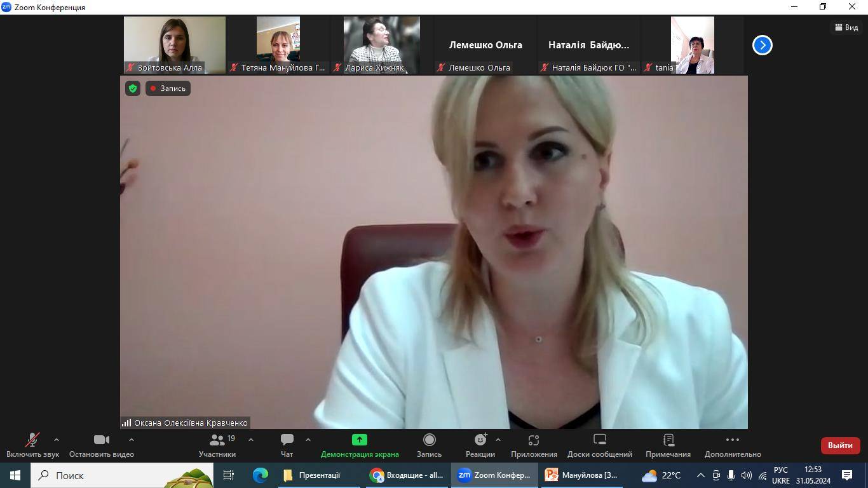Click speaker name Оксана Олексіївна Кравченко
868x488 pixels.
click(x=191, y=423)
